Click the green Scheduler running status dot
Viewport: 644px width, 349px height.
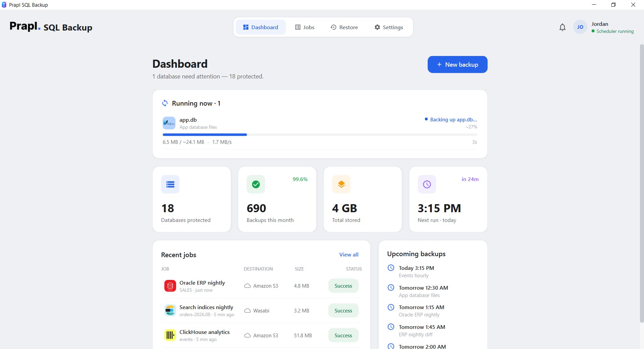point(593,31)
